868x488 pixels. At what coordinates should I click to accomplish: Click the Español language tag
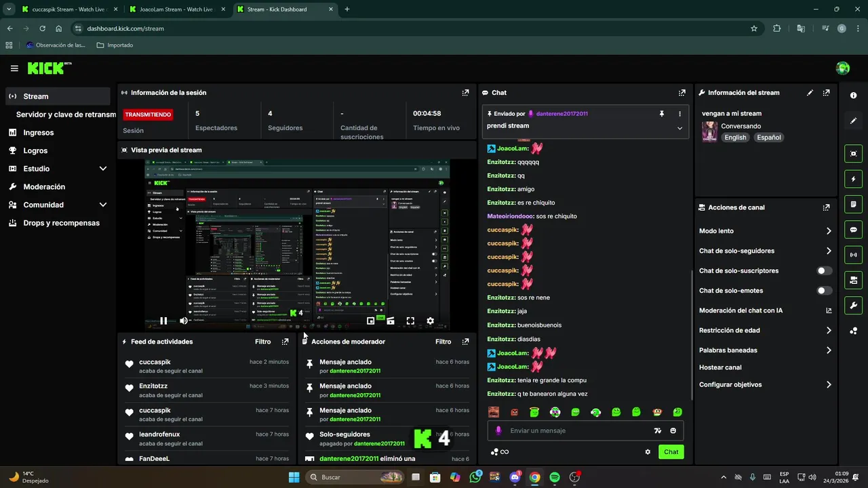[769, 138]
